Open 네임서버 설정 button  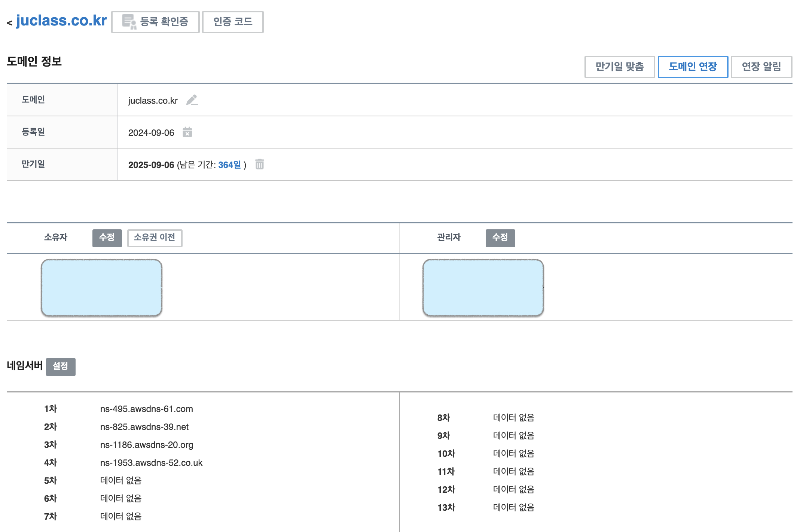click(x=61, y=366)
